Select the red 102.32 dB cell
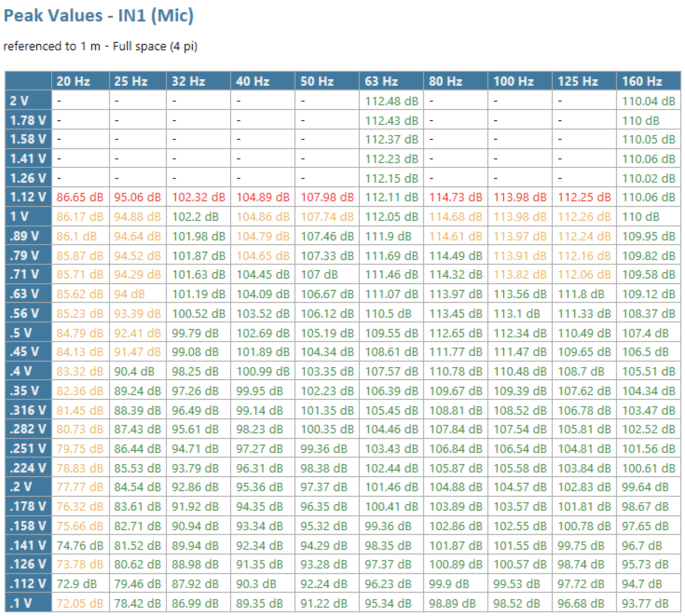 [199, 197]
